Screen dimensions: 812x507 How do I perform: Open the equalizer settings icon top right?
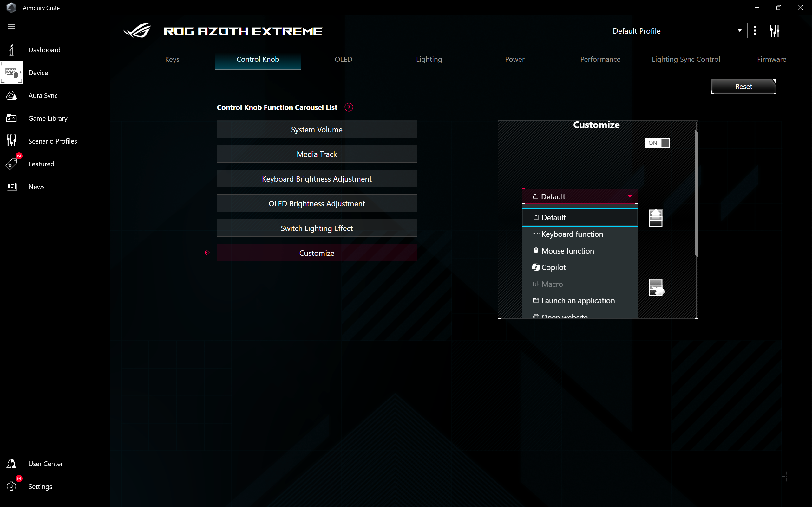775,31
